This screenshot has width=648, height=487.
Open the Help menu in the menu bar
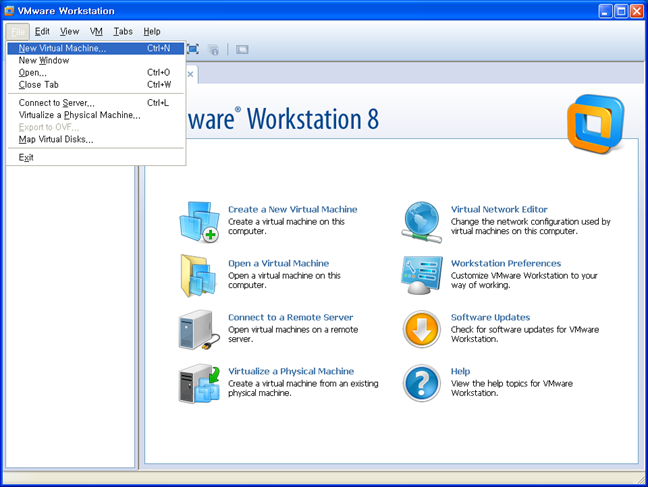(x=152, y=31)
